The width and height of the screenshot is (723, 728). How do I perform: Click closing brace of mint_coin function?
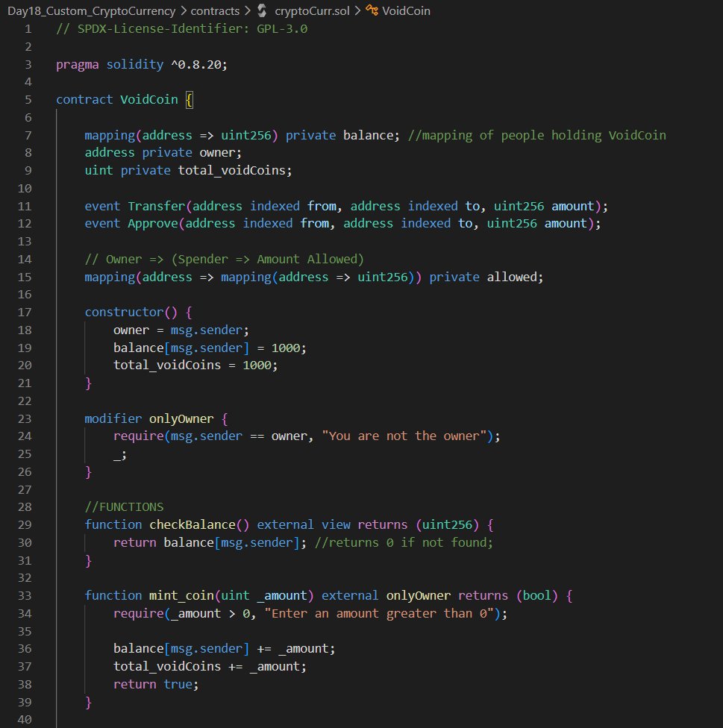[88, 703]
